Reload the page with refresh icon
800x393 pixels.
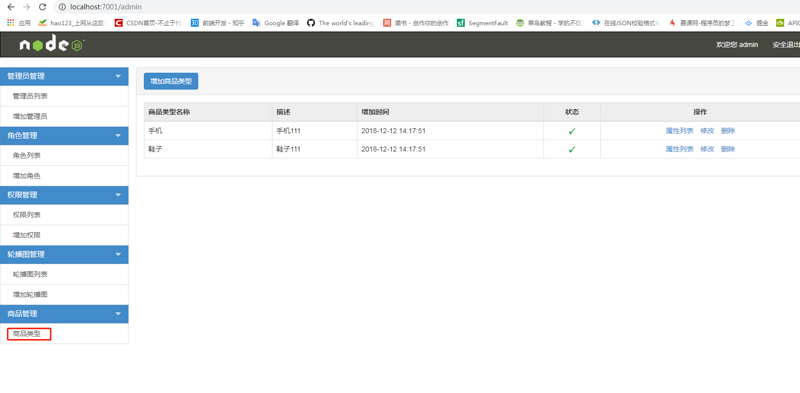(x=42, y=7)
